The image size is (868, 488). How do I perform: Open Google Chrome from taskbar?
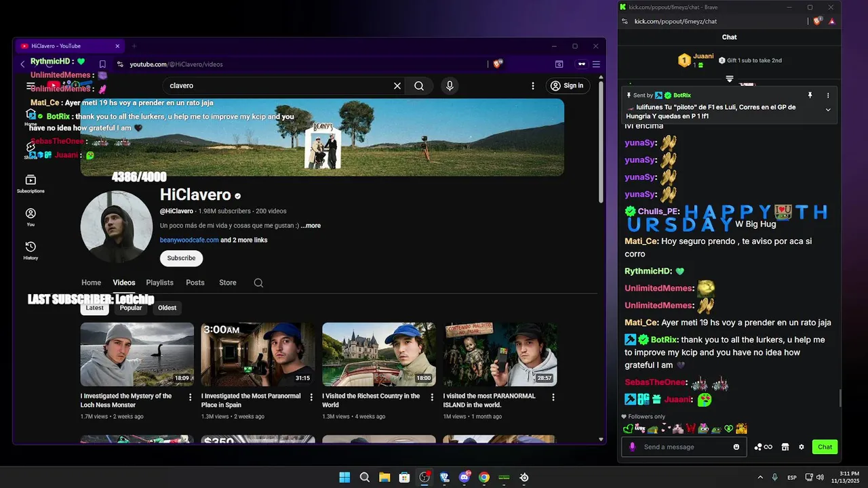[484, 477]
